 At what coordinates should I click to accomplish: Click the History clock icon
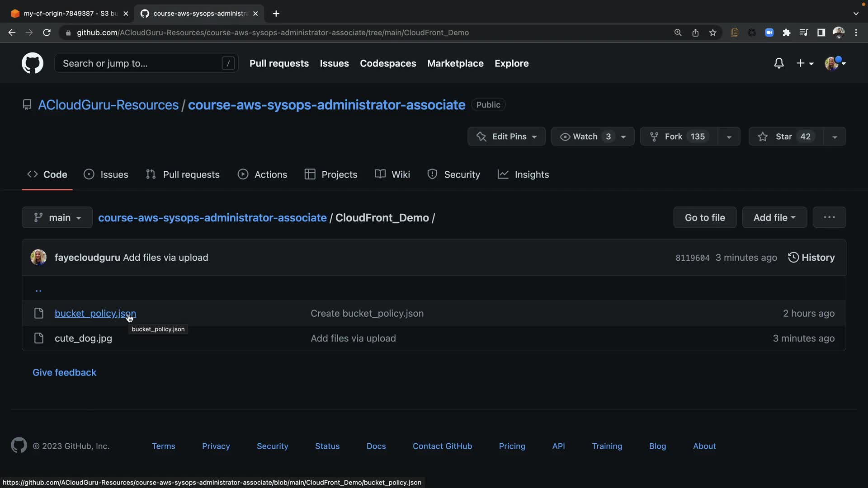click(x=793, y=258)
